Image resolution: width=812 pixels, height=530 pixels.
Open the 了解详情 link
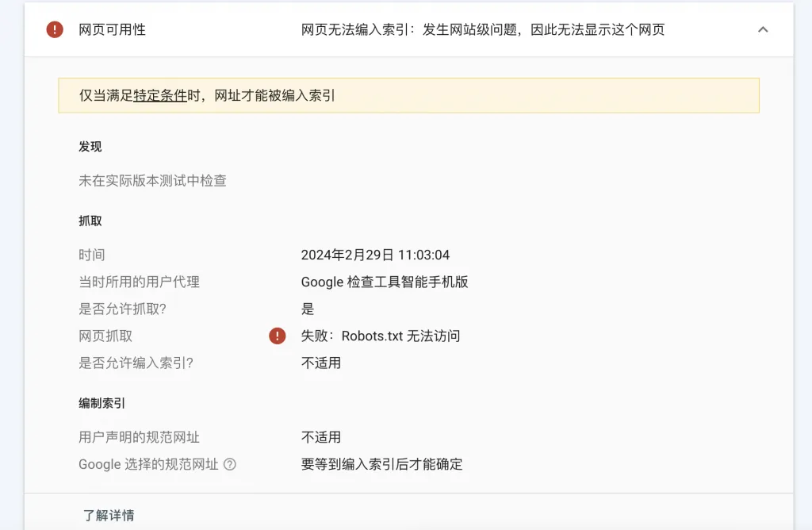(x=109, y=515)
